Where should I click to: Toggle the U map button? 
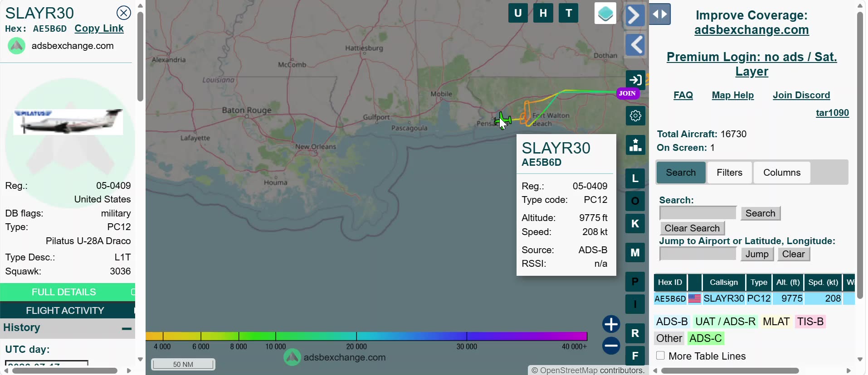click(518, 13)
